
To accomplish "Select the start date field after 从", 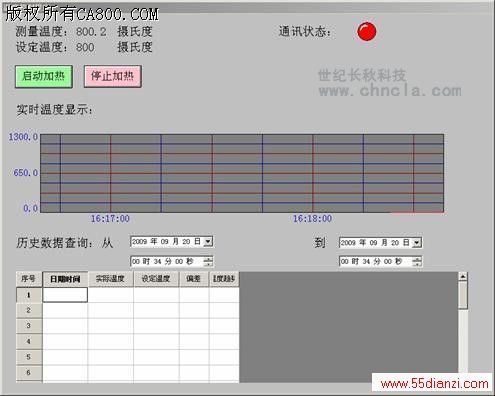I will (172, 241).
